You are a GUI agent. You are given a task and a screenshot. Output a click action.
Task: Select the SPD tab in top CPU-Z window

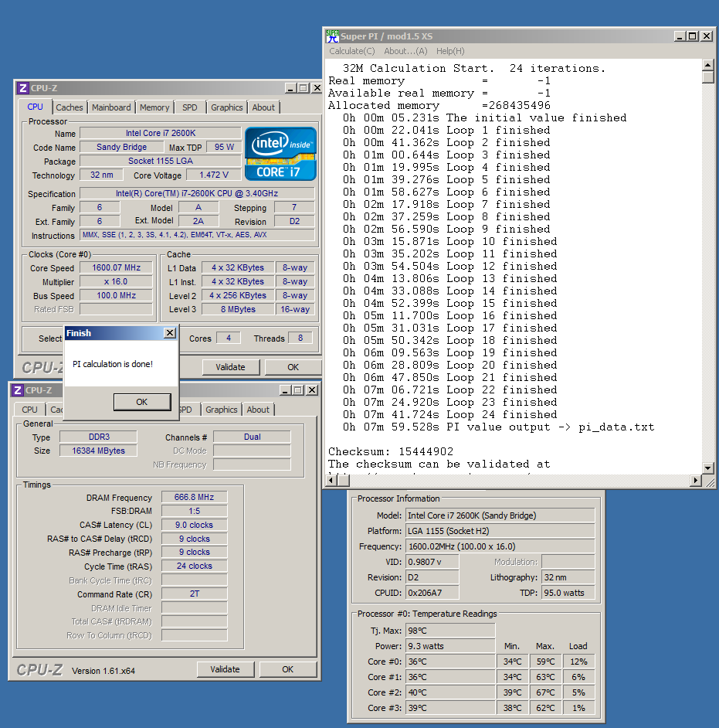click(x=190, y=107)
